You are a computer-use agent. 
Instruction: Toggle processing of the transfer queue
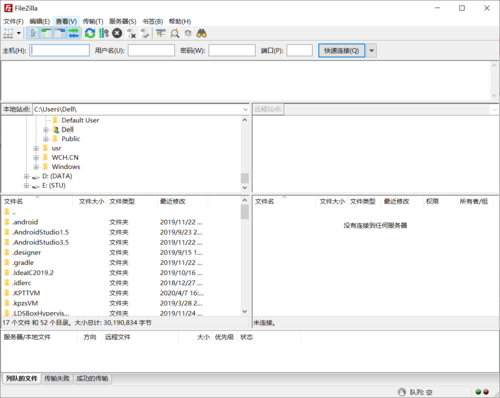coord(104,33)
